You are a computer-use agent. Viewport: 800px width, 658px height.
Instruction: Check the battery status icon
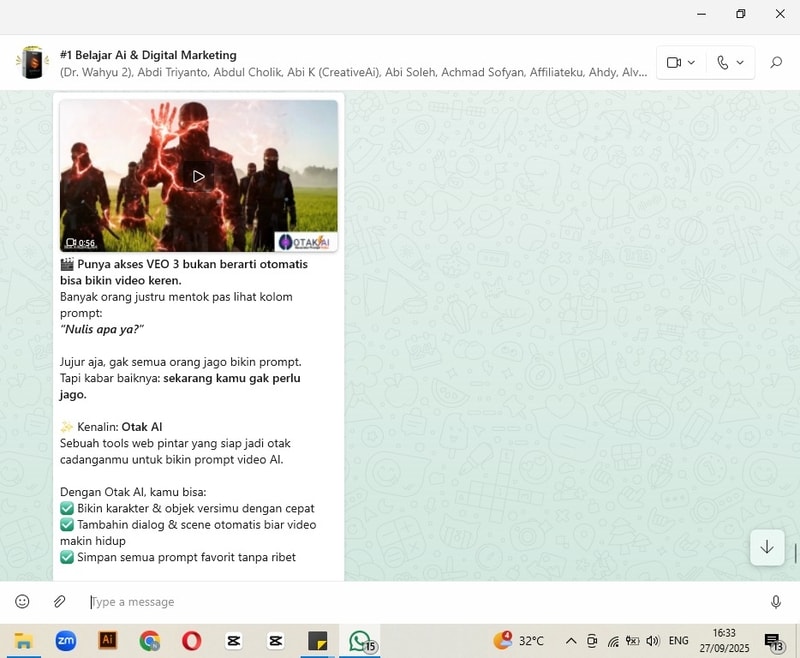(x=633, y=641)
